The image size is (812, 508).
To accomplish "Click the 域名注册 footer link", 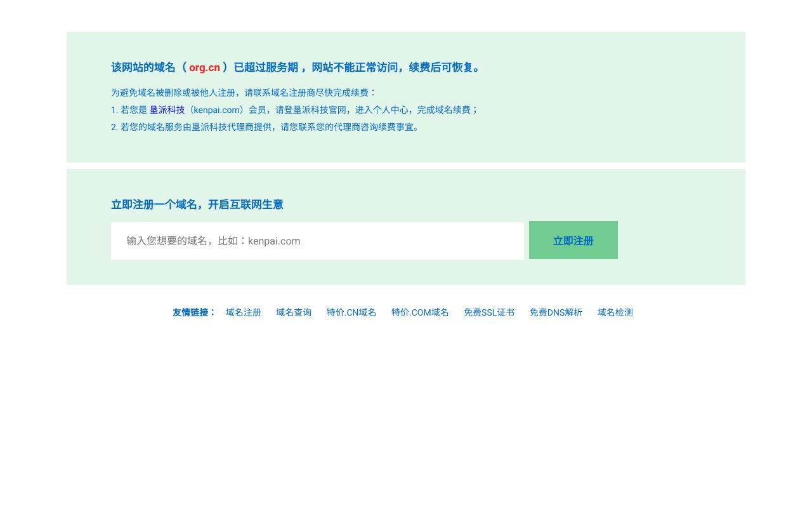I will pyautogui.click(x=244, y=312).
